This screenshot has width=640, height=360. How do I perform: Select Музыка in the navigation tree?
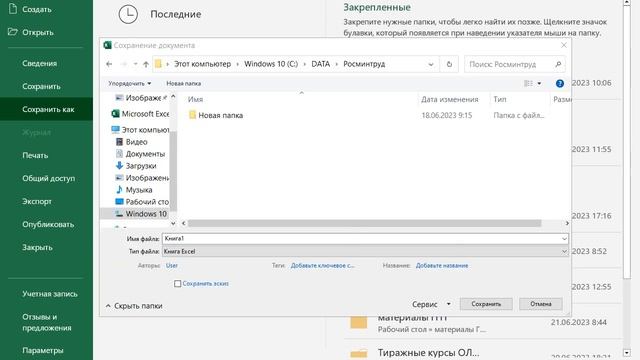(134, 190)
